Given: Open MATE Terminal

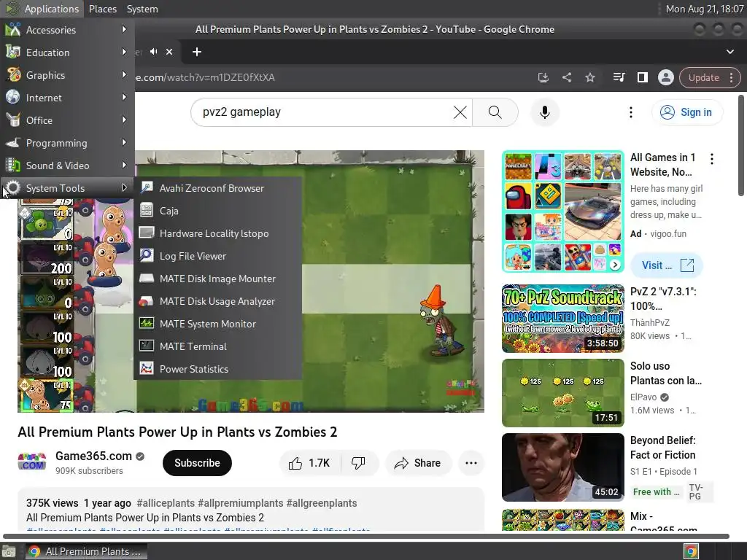Looking at the screenshot, I should pyautogui.click(x=218, y=346).
